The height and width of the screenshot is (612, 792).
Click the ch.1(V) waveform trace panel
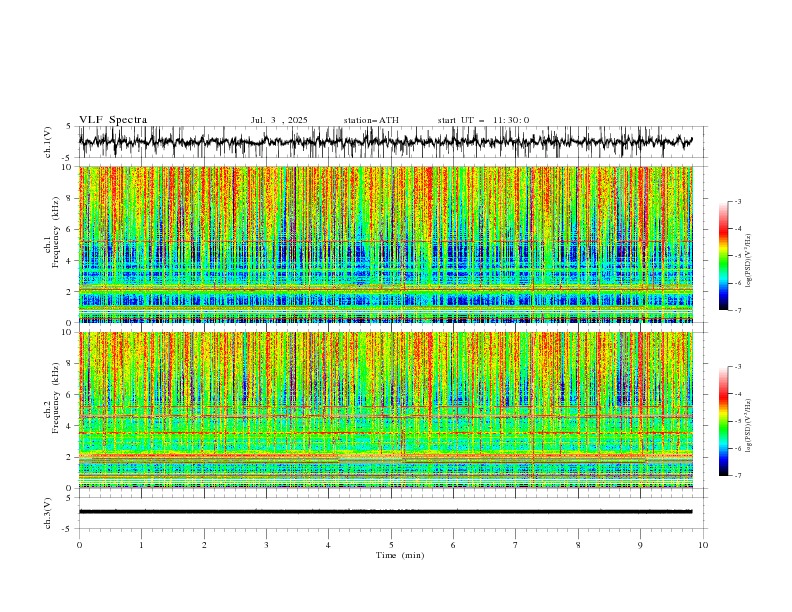(x=393, y=142)
